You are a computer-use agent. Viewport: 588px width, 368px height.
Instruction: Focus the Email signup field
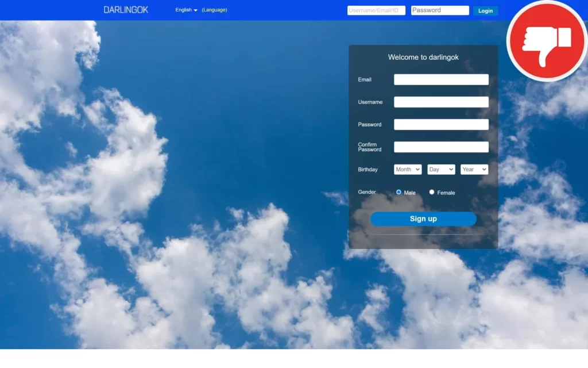click(x=441, y=79)
